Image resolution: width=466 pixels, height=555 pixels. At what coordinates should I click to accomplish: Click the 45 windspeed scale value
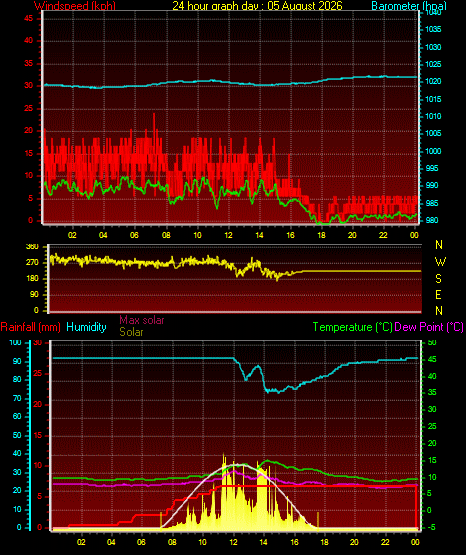pos(28,18)
